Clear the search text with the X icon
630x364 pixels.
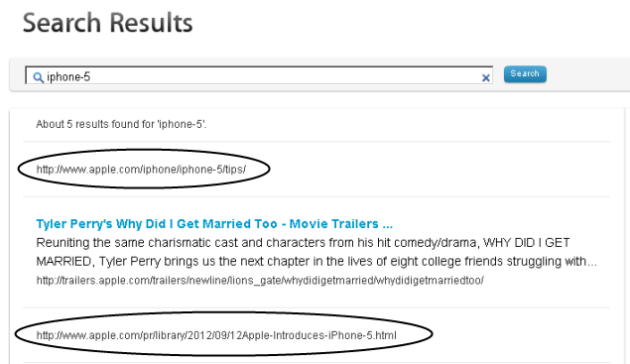tap(486, 78)
